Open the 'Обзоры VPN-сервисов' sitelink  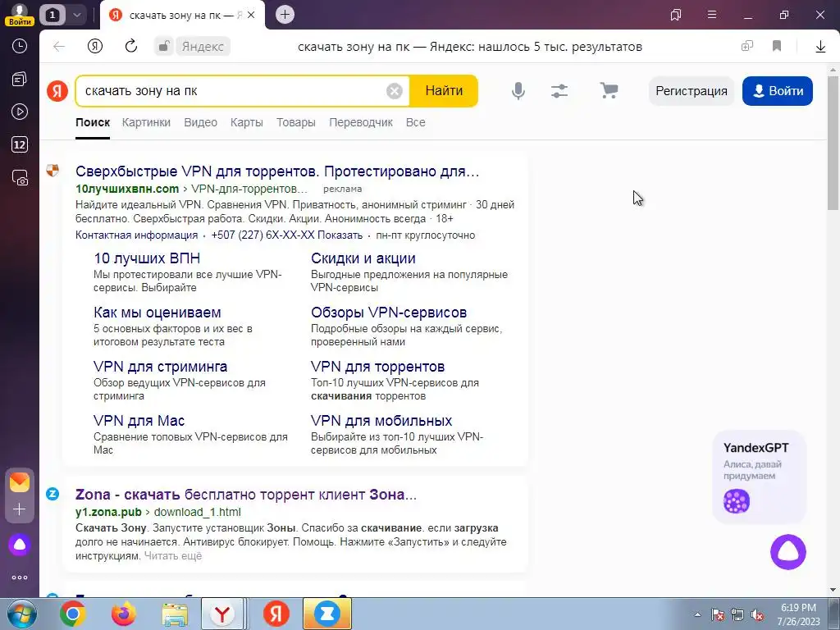point(389,313)
